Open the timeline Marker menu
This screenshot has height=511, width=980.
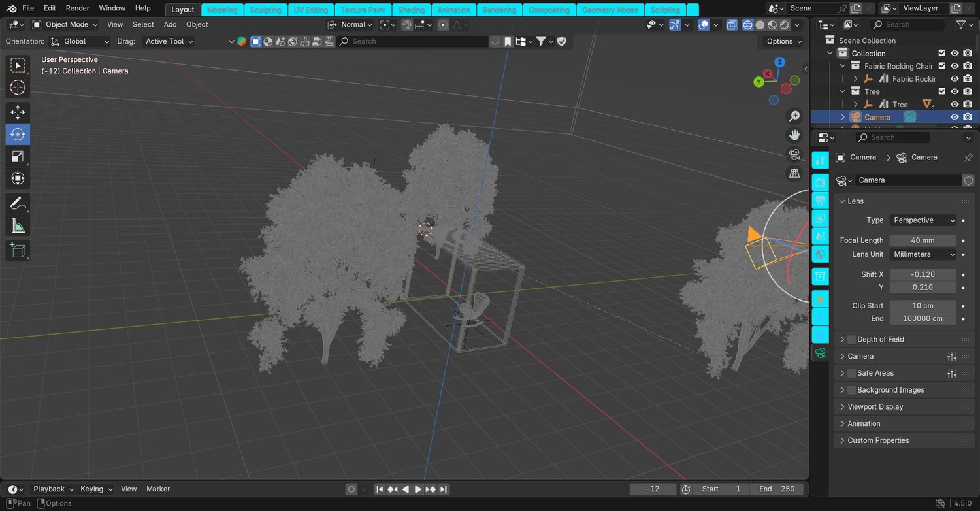coord(158,489)
